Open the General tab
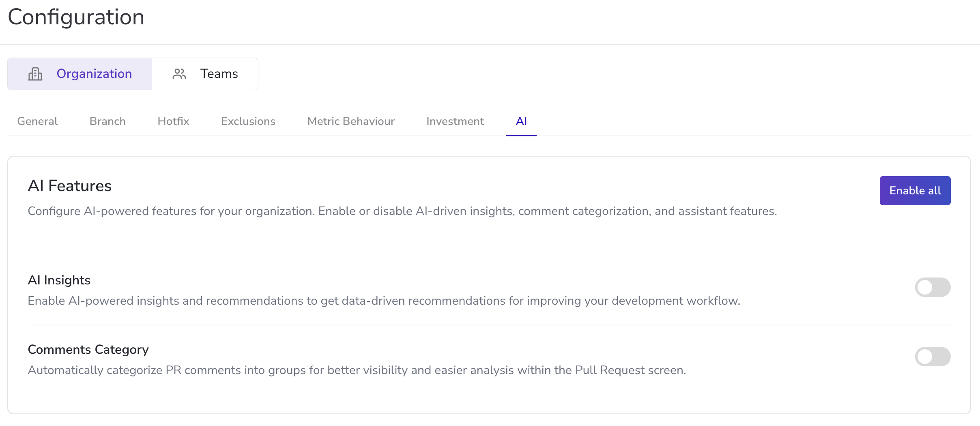Image resolution: width=980 pixels, height=426 pixels. click(x=37, y=121)
